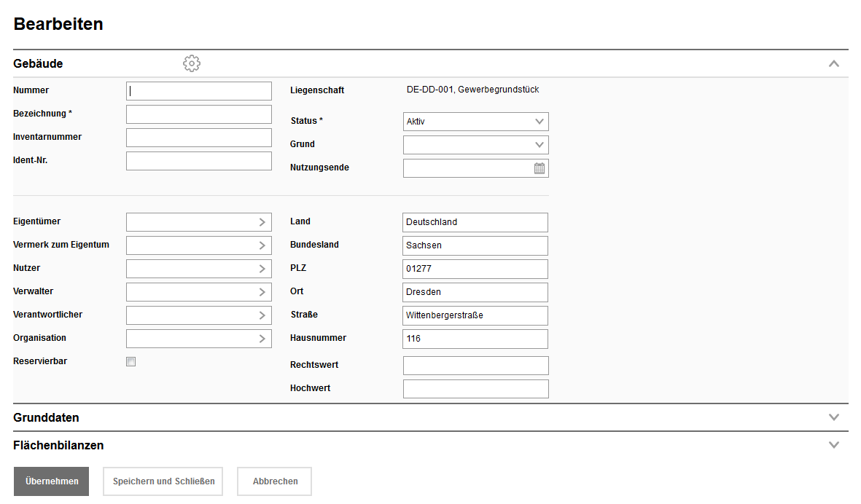Open the Nutzer selection arrow
The width and height of the screenshot is (861, 504).
coord(262,269)
